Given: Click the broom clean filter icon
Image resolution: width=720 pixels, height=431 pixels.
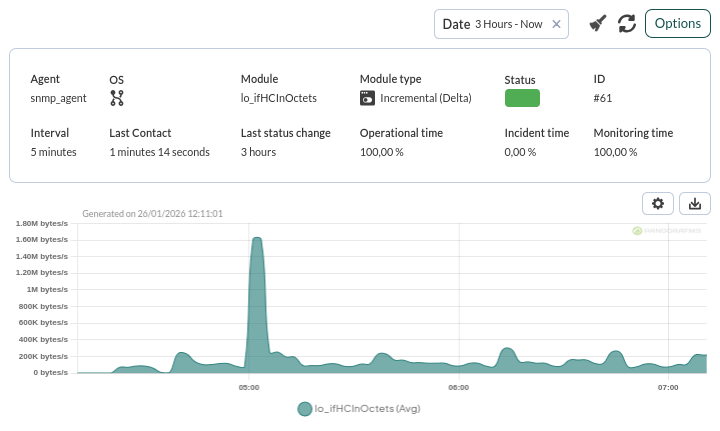Looking at the screenshot, I should tap(598, 23).
